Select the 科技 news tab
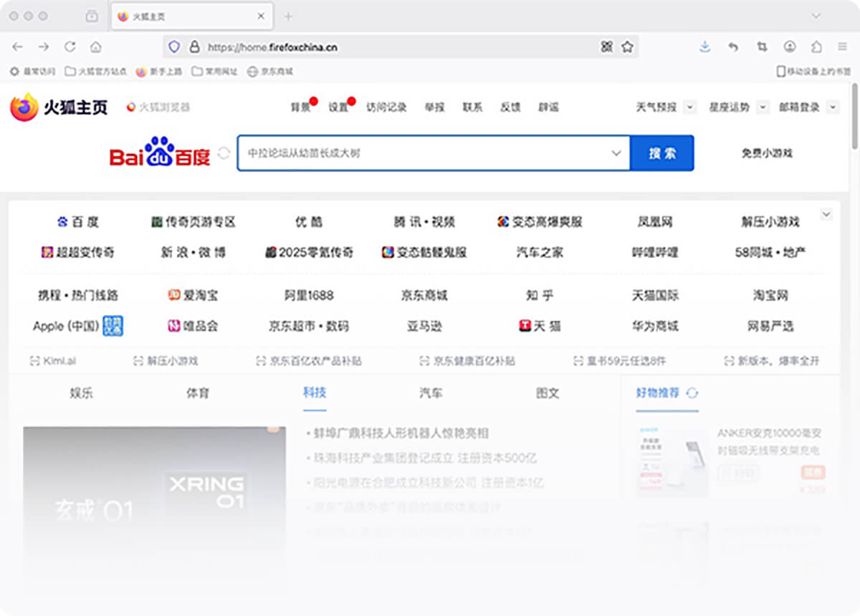Image resolution: width=860 pixels, height=616 pixels. click(x=315, y=393)
